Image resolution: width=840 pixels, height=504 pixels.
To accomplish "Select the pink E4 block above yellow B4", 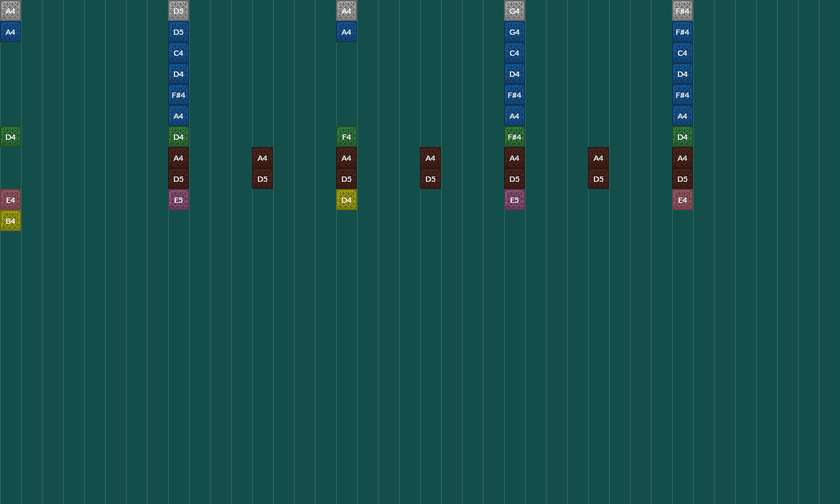I will click(10, 200).
